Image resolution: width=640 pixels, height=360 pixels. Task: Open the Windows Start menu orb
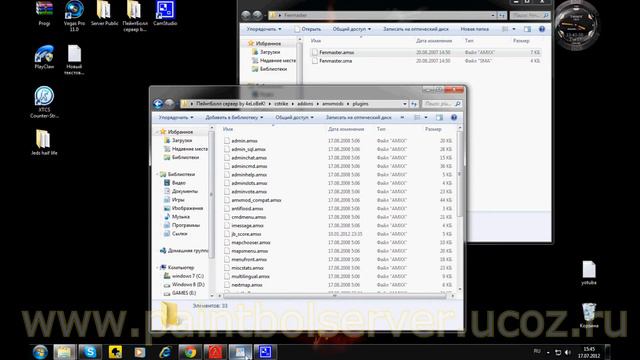coord(40,352)
